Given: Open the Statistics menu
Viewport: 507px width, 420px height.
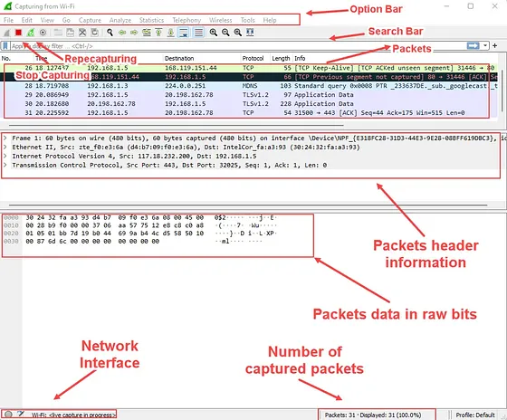Looking at the screenshot, I should (x=151, y=20).
